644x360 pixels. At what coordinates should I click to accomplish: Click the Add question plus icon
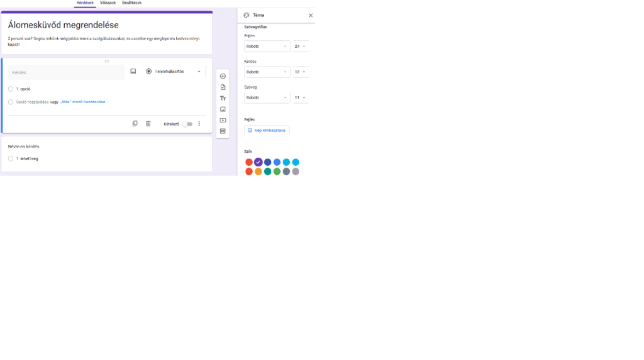click(x=223, y=76)
